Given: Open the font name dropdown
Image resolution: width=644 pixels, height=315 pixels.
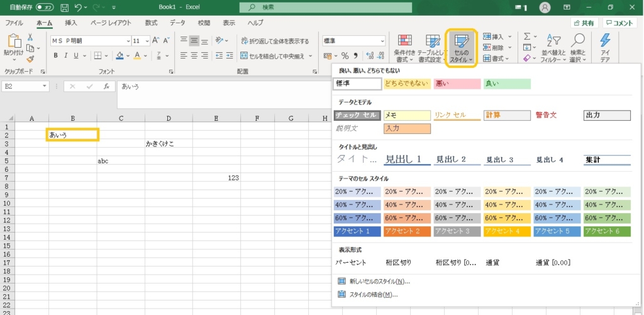Looking at the screenshot, I should [x=126, y=41].
